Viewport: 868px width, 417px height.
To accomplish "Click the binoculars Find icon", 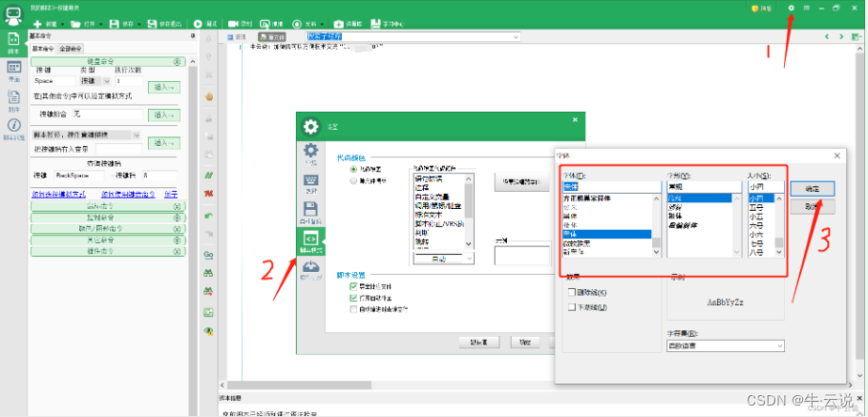I will pyautogui.click(x=209, y=273).
